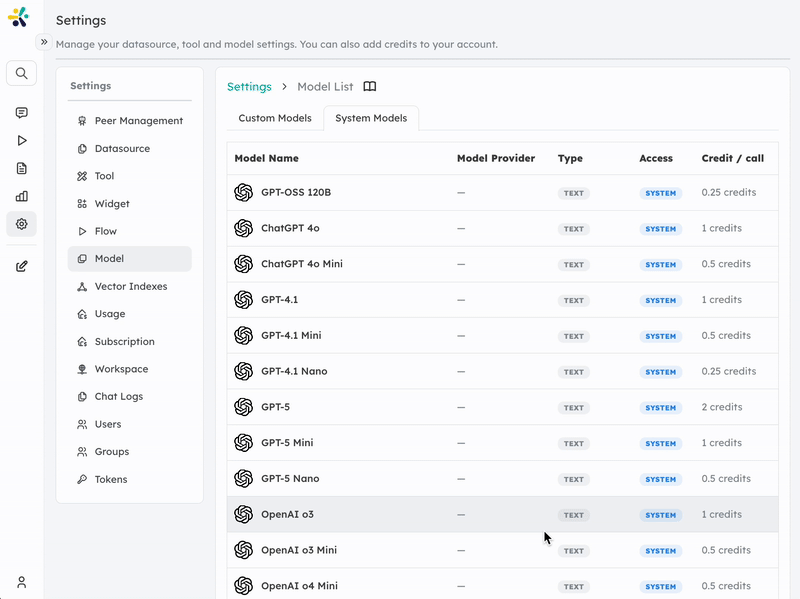Click the bar chart icon in left rail

(21, 197)
